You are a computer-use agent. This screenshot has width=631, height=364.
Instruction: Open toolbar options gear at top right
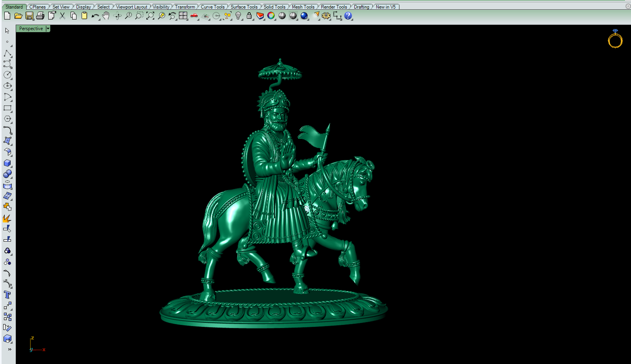628,6
